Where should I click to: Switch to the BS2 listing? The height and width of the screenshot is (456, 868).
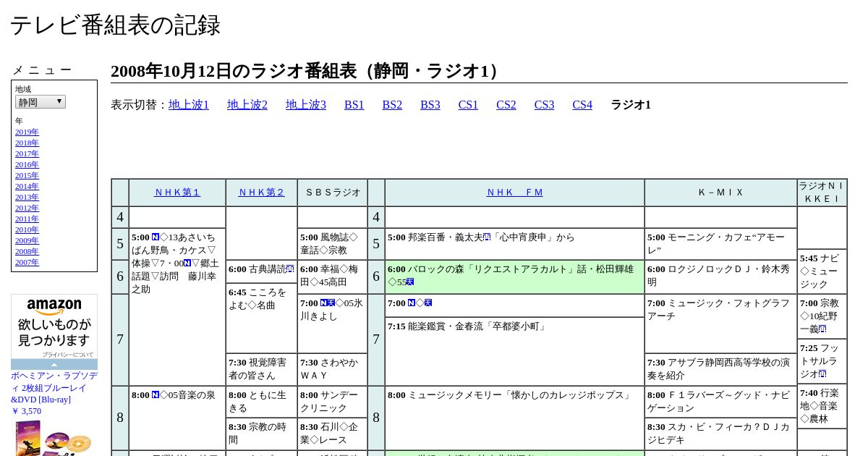392,105
